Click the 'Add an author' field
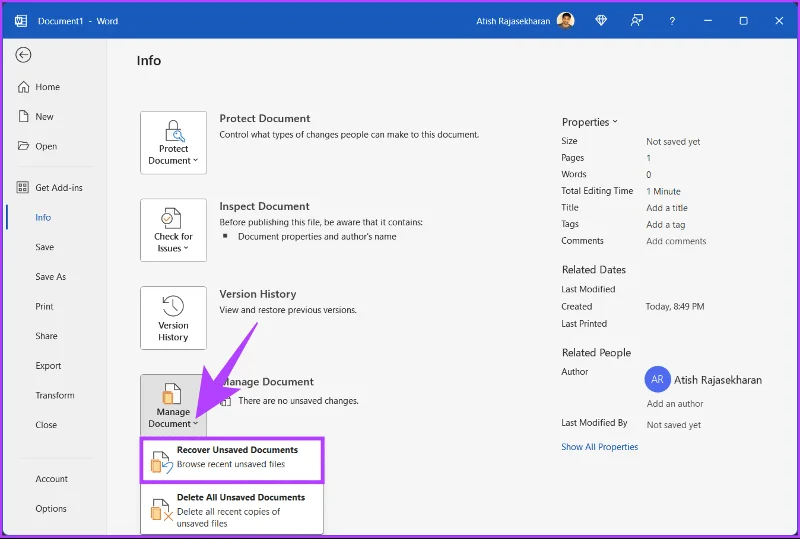This screenshot has width=800, height=539. [x=675, y=404]
